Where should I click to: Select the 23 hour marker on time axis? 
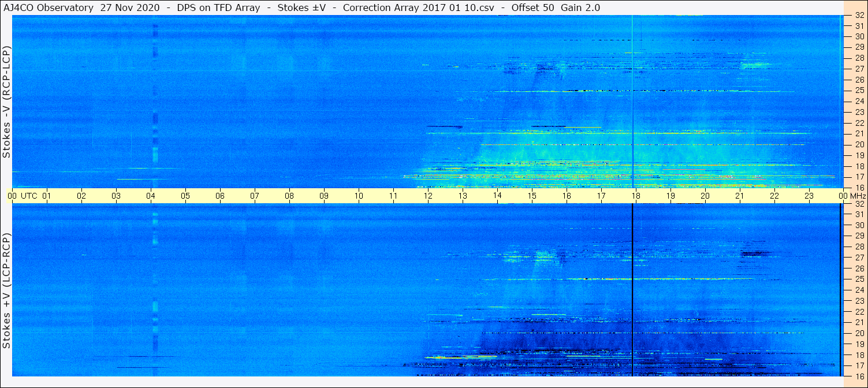(x=809, y=196)
